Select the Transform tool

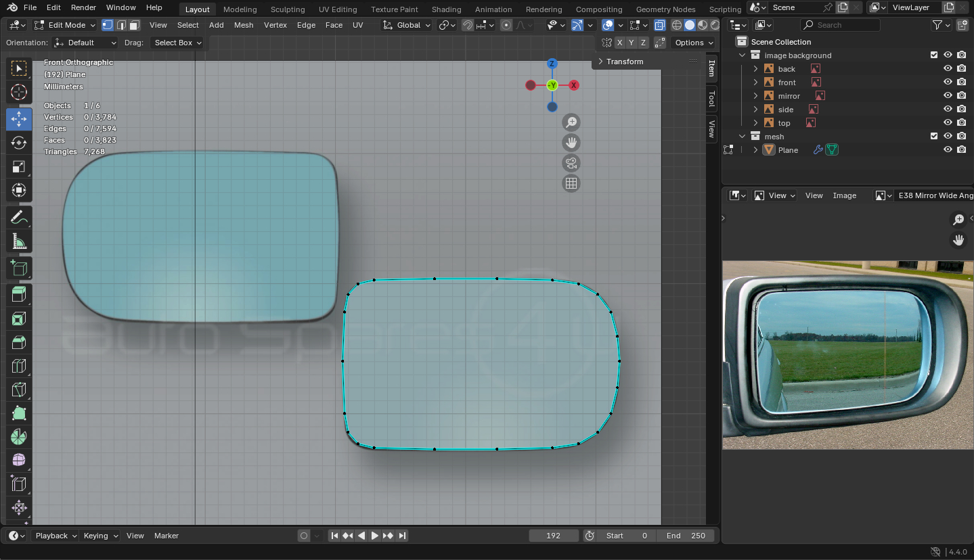[x=19, y=190]
